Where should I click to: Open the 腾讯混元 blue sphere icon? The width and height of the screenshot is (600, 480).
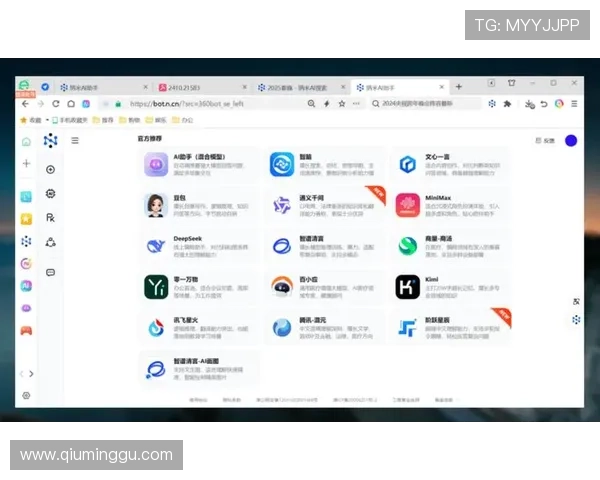(x=282, y=328)
